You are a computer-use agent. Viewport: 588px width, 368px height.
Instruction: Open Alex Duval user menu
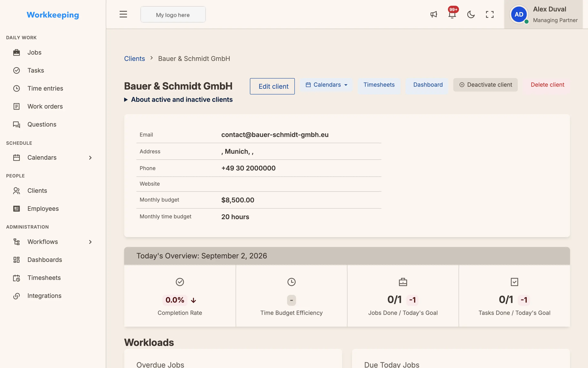pos(543,14)
